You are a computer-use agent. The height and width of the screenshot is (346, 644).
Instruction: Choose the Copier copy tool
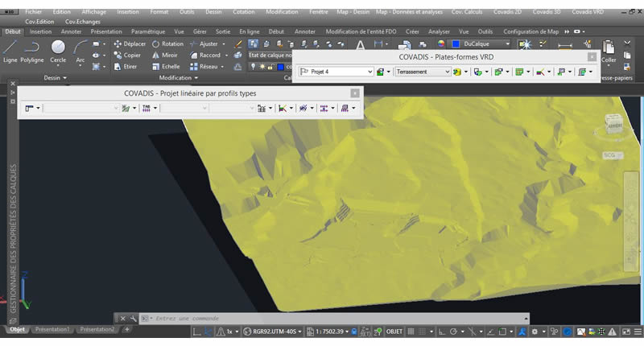pyautogui.click(x=127, y=55)
